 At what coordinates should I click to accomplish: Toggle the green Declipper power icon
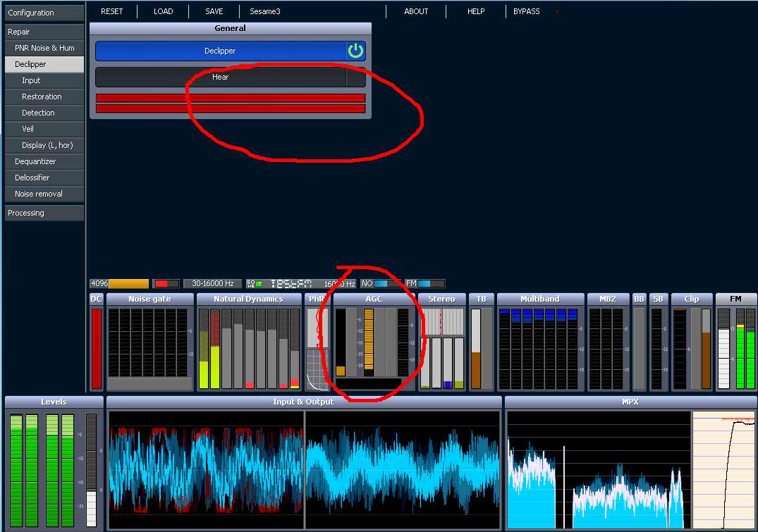(356, 51)
